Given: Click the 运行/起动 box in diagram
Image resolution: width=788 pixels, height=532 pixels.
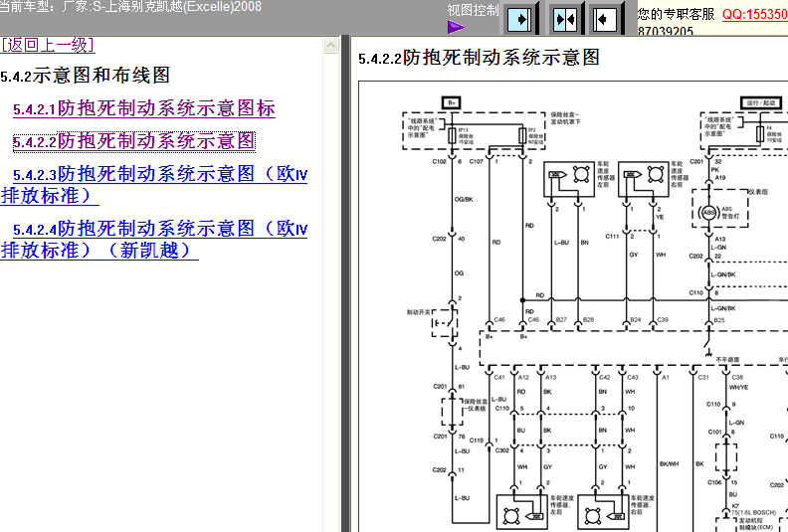Looking at the screenshot, I should (761, 103).
